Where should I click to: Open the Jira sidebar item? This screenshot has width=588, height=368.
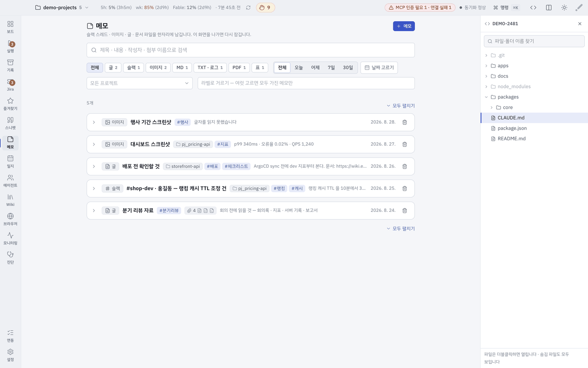pyautogui.click(x=10, y=85)
